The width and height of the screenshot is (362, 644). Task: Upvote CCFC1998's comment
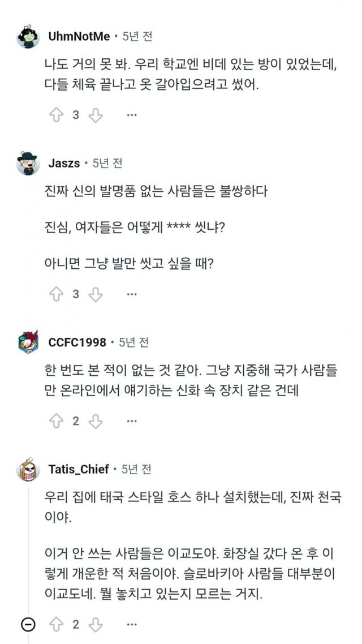click(x=56, y=421)
